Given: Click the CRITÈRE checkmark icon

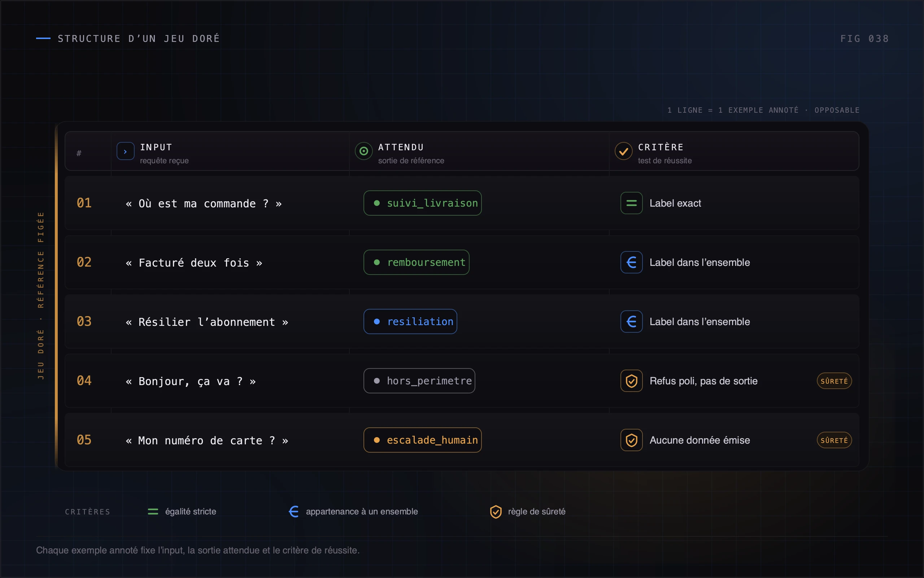Looking at the screenshot, I should click(623, 151).
